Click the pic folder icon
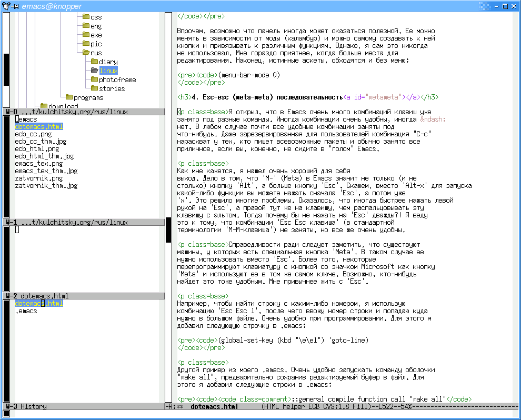The width and height of the screenshot is (521, 420). (x=85, y=44)
